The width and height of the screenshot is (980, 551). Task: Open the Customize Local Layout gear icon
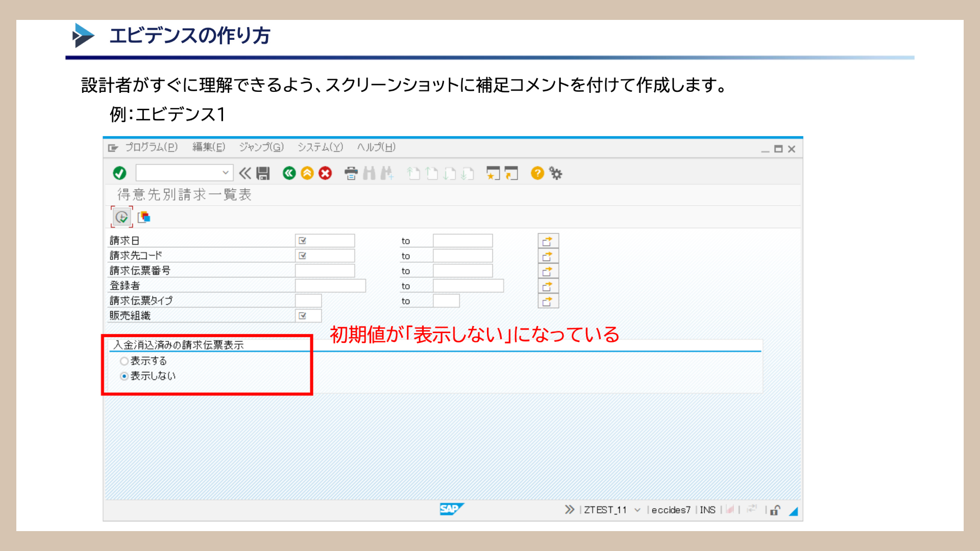pos(555,173)
